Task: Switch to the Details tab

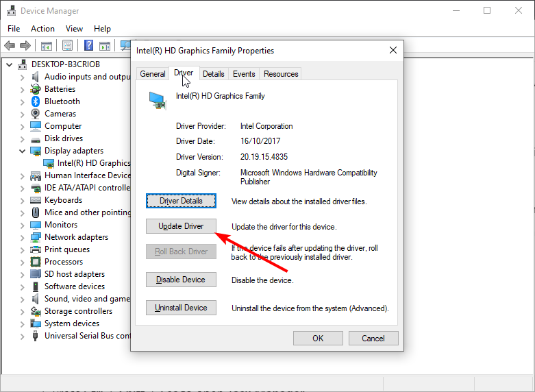Action: [214, 74]
